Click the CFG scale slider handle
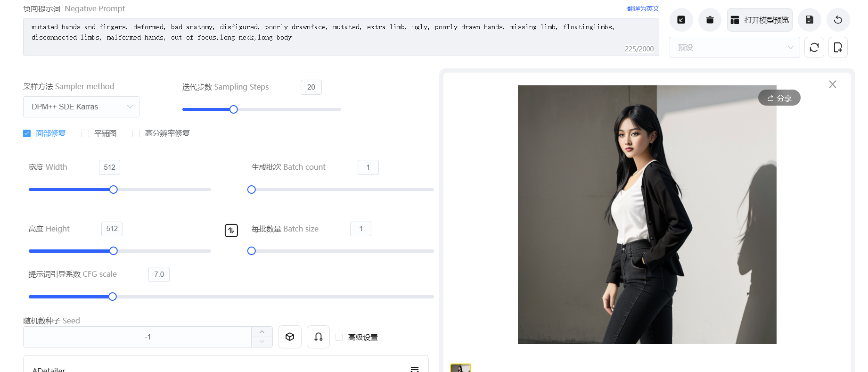868x372 pixels. click(113, 297)
